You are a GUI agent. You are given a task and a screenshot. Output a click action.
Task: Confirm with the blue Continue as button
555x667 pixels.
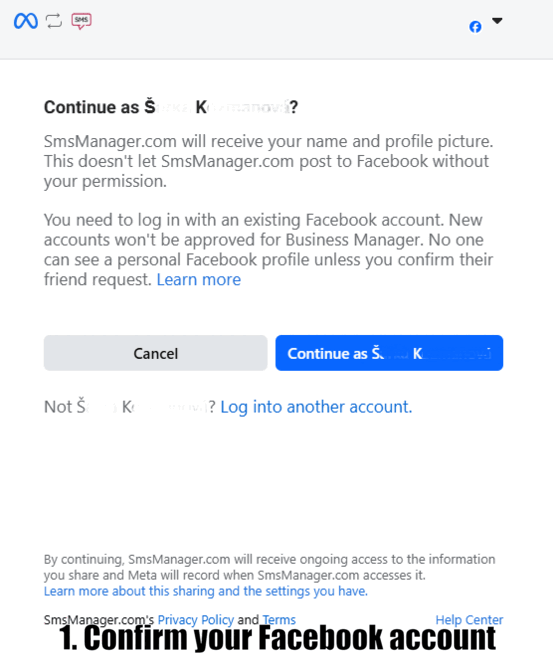click(390, 354)
